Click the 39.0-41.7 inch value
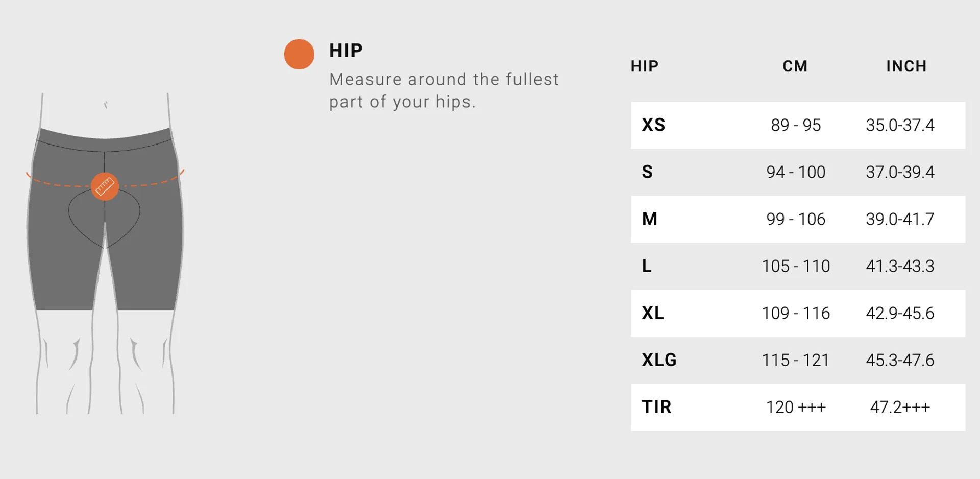 coord(900,219)
